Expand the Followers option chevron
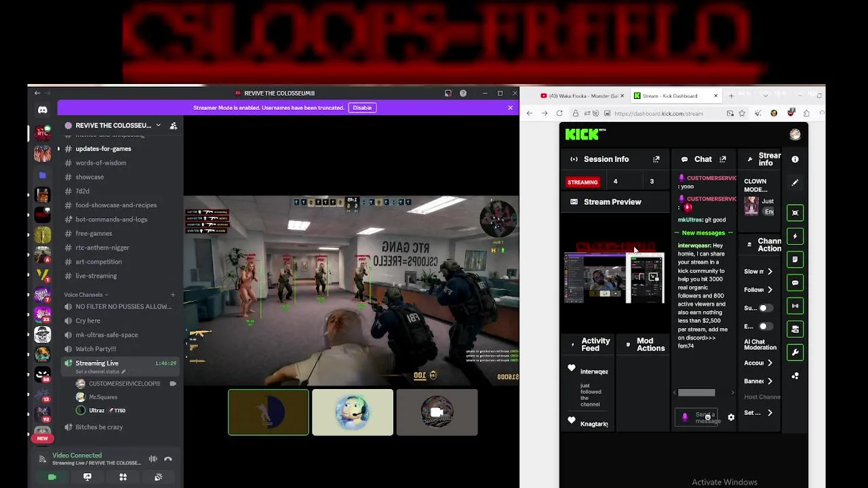Viewport: 868px width, 488px height. [x=770, y=290]
